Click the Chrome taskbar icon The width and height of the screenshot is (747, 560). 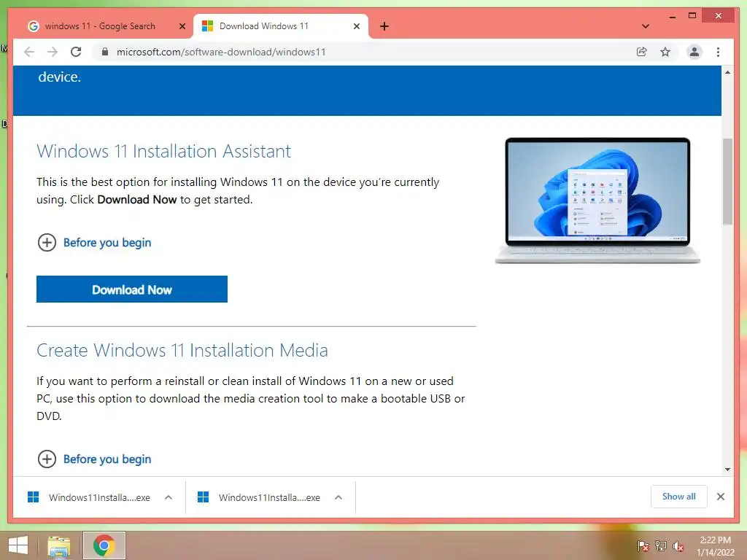[x=104, y=545]
